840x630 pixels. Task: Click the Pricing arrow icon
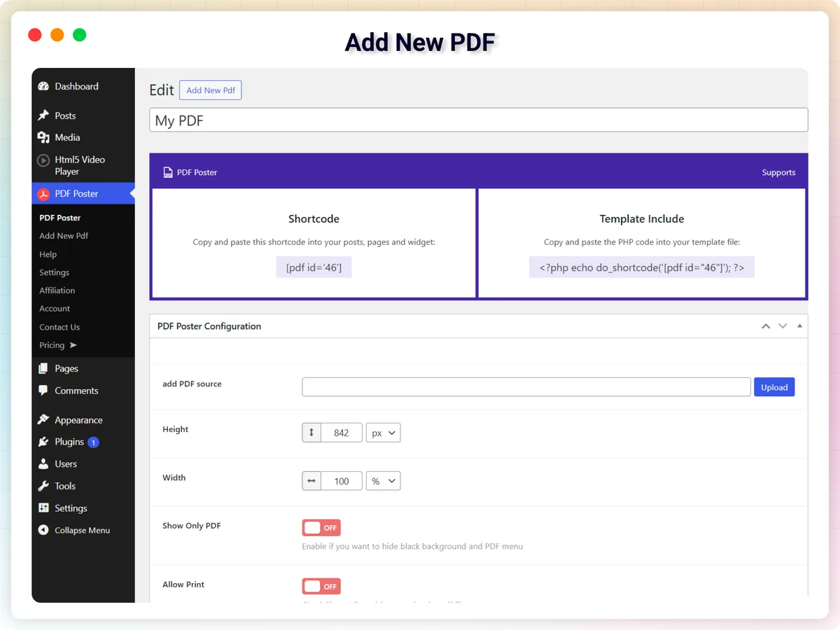[73, 345]
